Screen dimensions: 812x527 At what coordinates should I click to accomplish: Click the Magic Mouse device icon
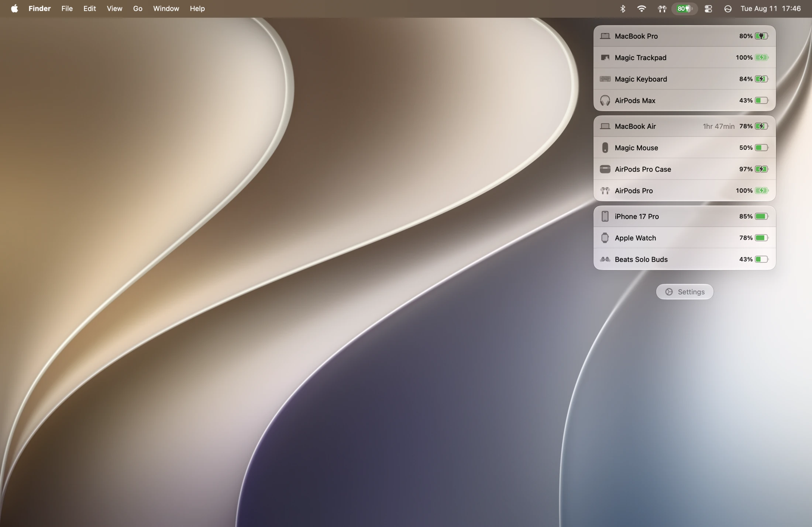(x=605, y=148)
